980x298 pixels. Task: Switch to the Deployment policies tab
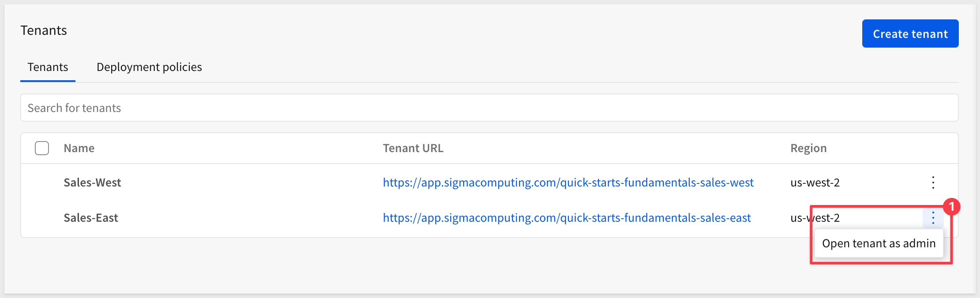click(x=149, y=67)
